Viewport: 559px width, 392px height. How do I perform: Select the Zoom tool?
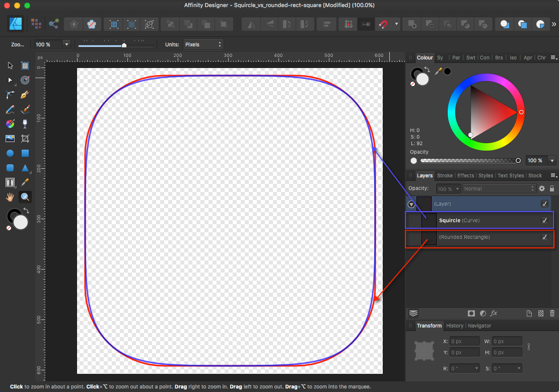pos(25,197)
